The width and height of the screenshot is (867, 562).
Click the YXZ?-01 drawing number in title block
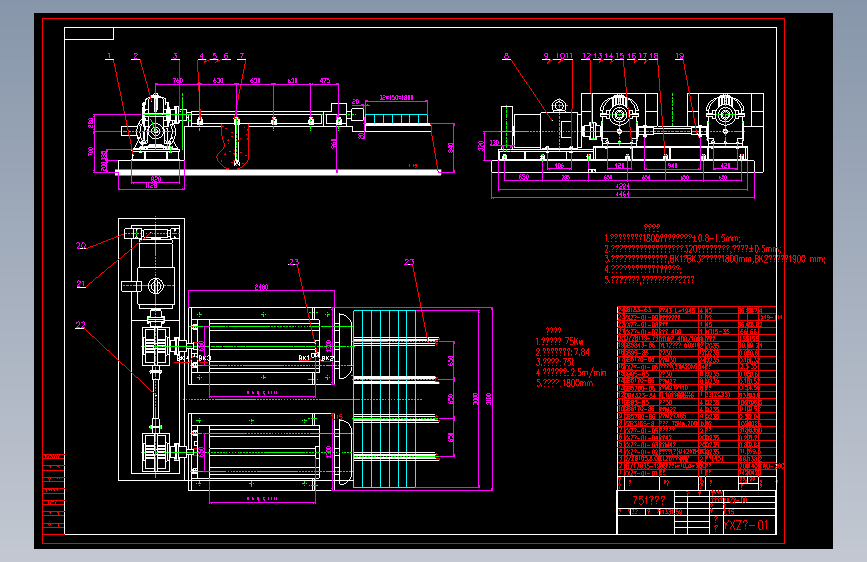click(746, 525)
